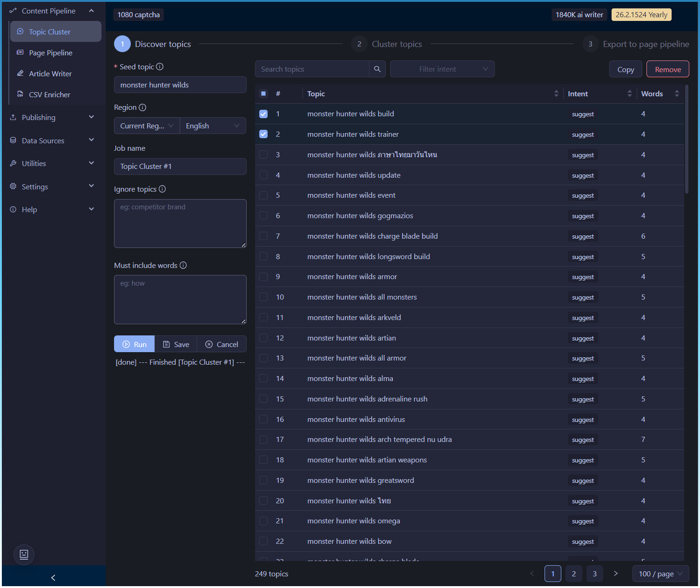Sort the table by the Topic column sorter
The image size is (700, 588).
[556, 94]
